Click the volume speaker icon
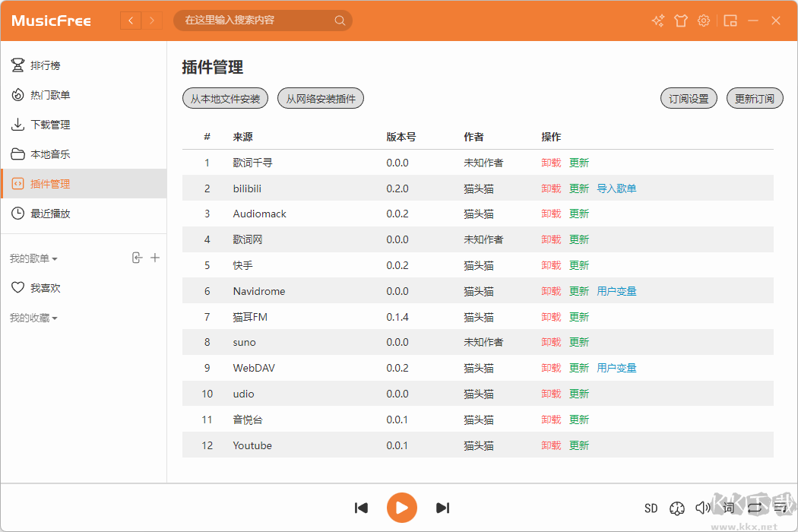This screenshot has height=532, width=798. [703, 508]
